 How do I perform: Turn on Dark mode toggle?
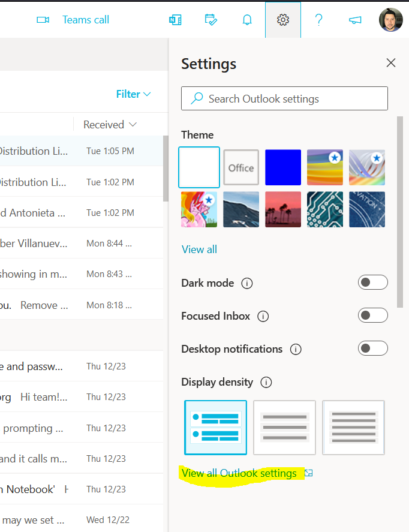click(x=372, y=282)
